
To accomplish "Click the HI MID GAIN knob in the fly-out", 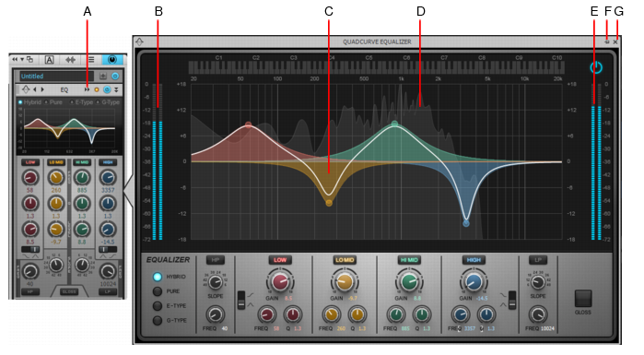I will pyautogui.click(x=409, y=282).
